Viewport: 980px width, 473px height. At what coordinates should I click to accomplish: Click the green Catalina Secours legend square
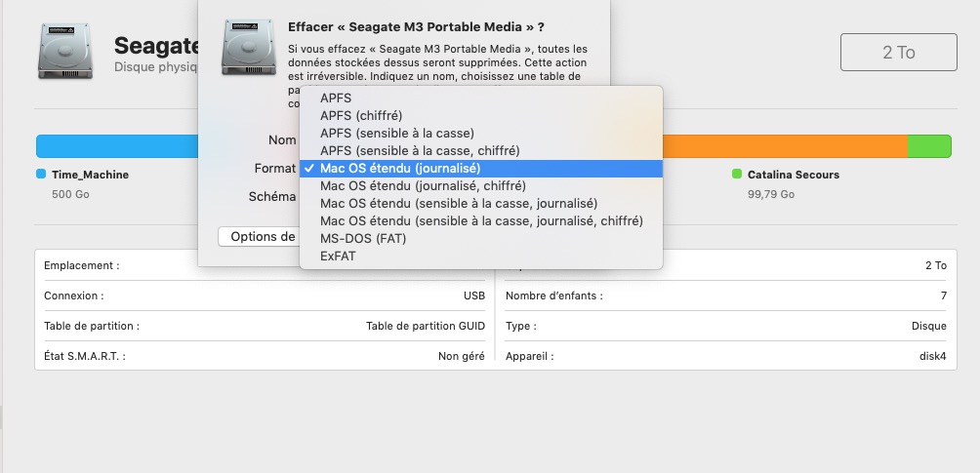tap(737, 175)
